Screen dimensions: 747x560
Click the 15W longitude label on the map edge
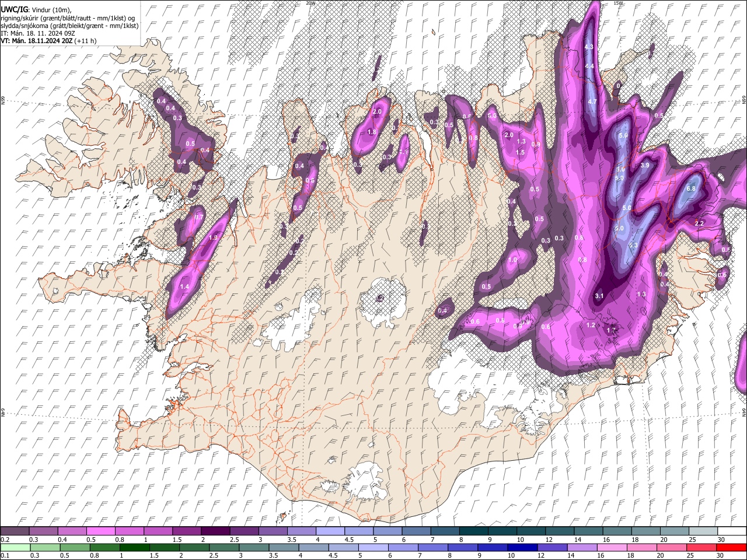[x=618, y=3]
